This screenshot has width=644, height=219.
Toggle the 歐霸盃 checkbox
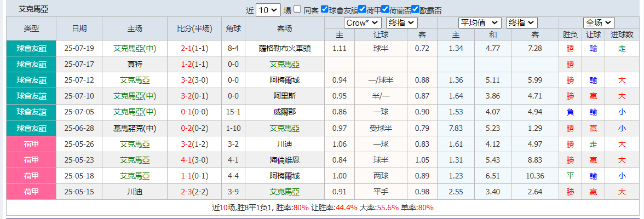(x=415, y=9)
